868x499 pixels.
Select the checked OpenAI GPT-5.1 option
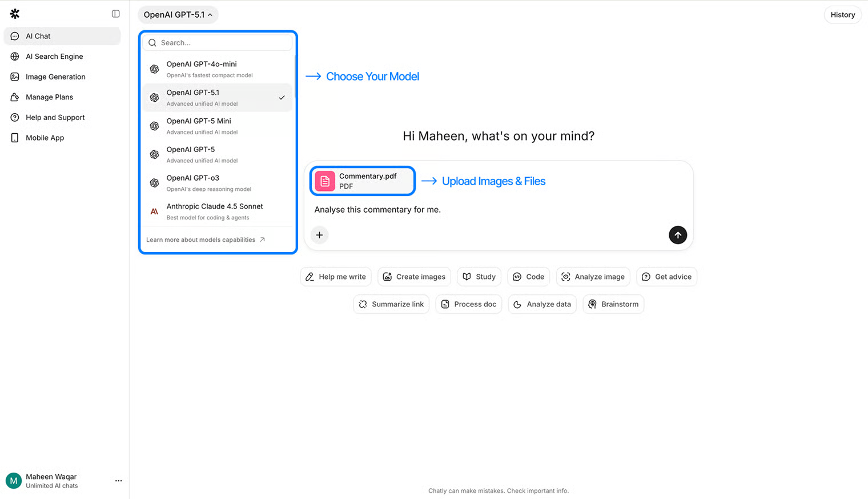pos(217,98)
